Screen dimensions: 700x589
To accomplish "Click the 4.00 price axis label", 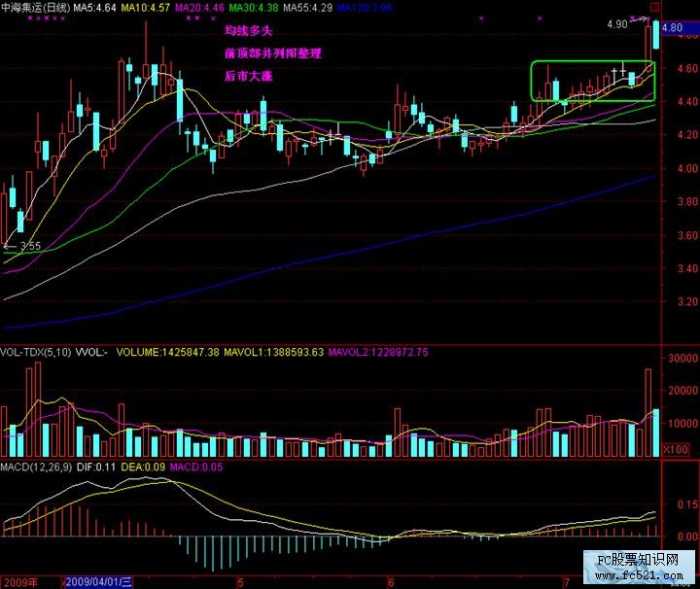I will [x=687, y=169].
